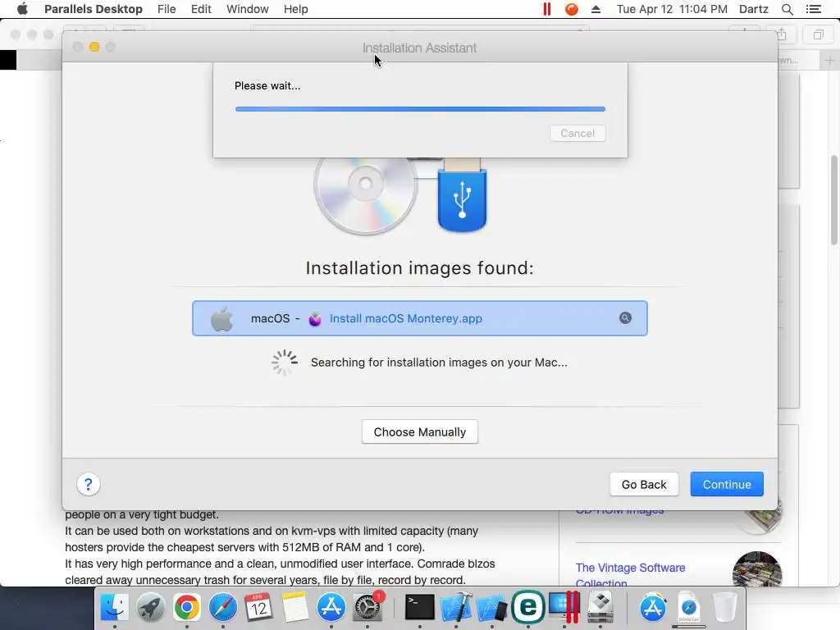Click the USB drive illustration
Screen dimensions: 840x630
coord(462,195)
